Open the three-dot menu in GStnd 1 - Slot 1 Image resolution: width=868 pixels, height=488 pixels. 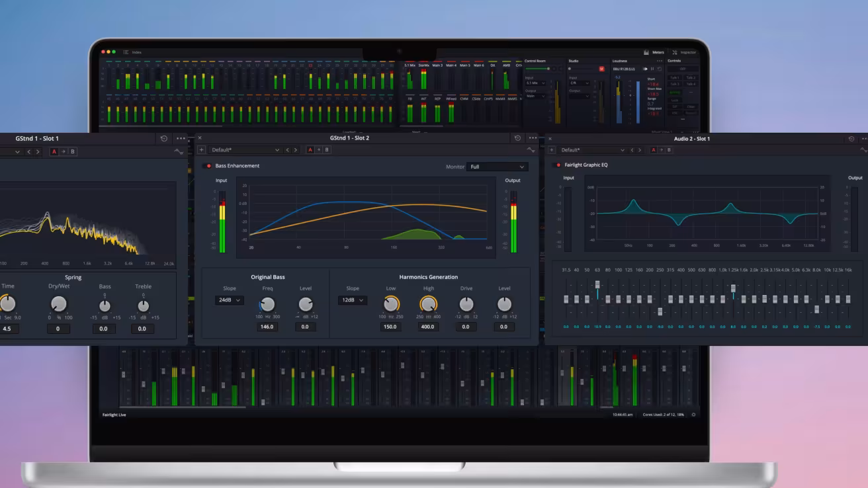(x=181, y=138)
